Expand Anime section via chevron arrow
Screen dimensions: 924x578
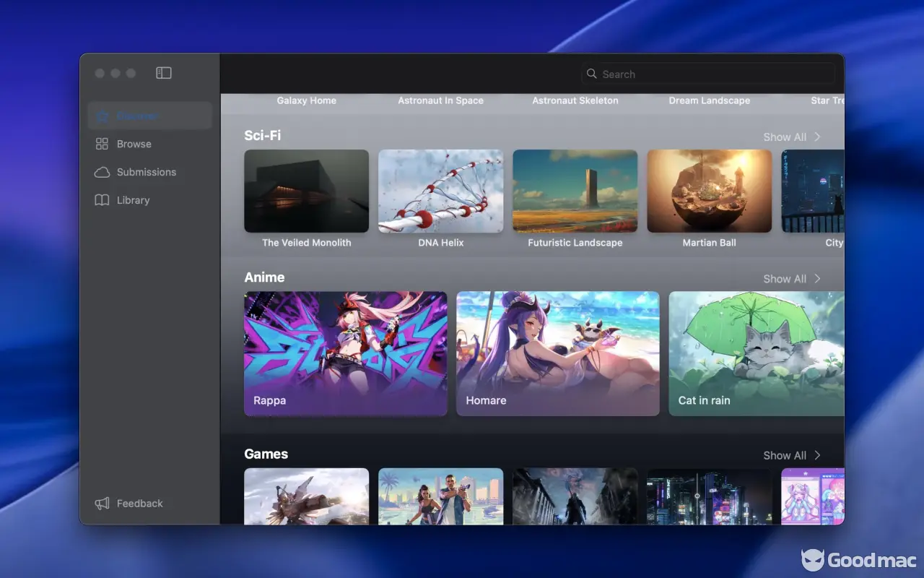(x=817, y=278)
